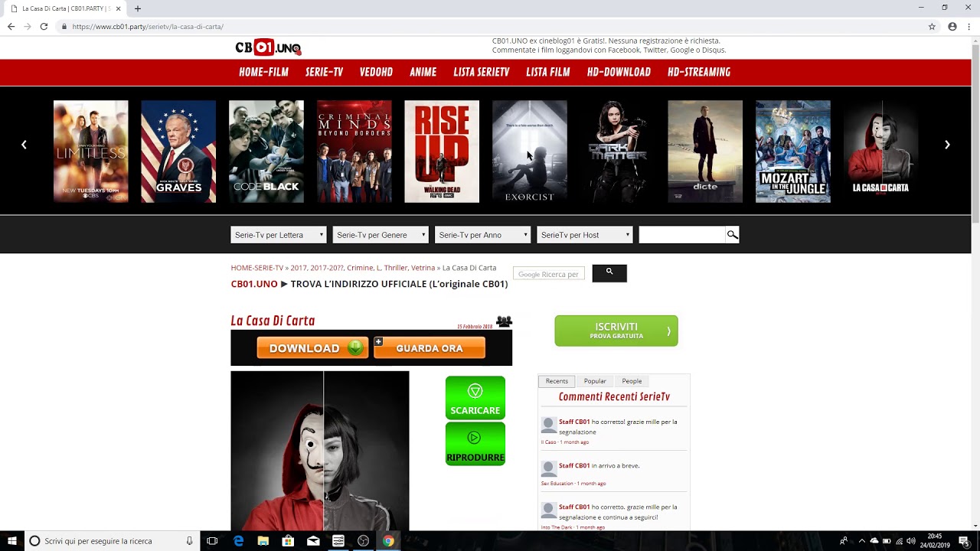Launch Microsoft Edge from the taskbar

pos(238,541)
